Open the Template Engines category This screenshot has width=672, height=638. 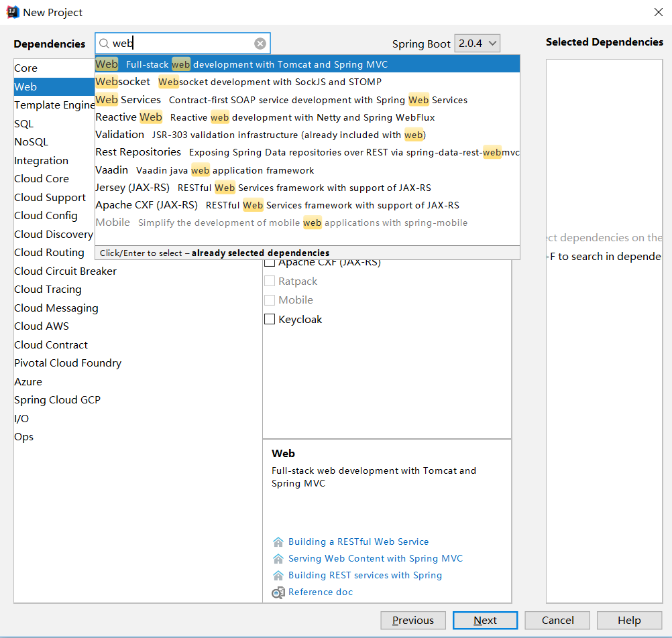[54, 105]
